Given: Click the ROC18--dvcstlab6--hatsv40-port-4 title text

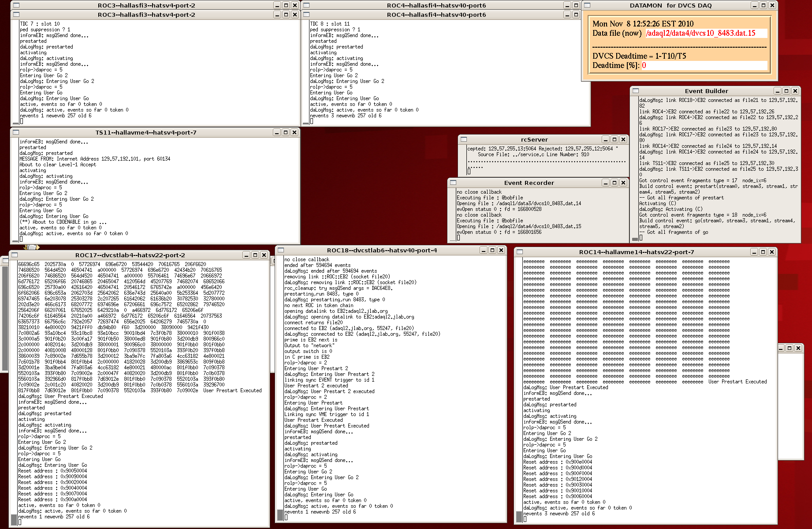Looking at the screenshot, I should (x=382, y=250).
